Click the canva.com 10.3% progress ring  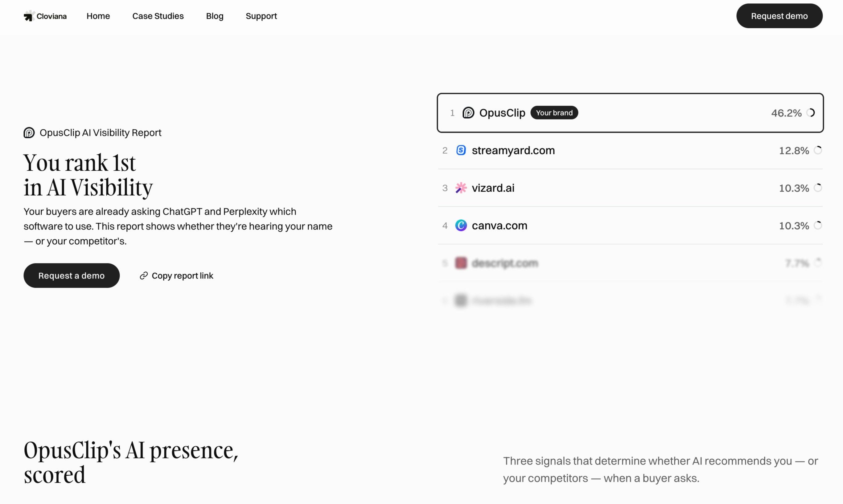pyautogui.click(x=818, y=226)
